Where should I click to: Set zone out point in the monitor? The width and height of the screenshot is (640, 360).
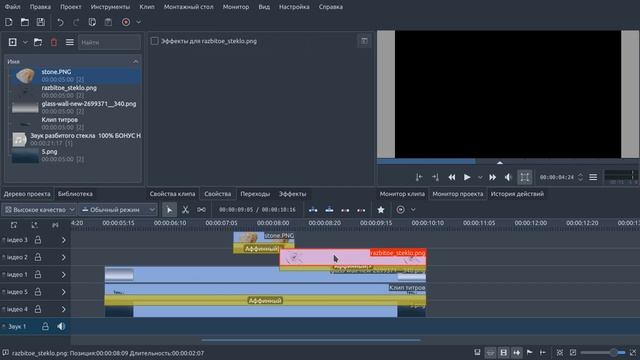tap(435, 177)
